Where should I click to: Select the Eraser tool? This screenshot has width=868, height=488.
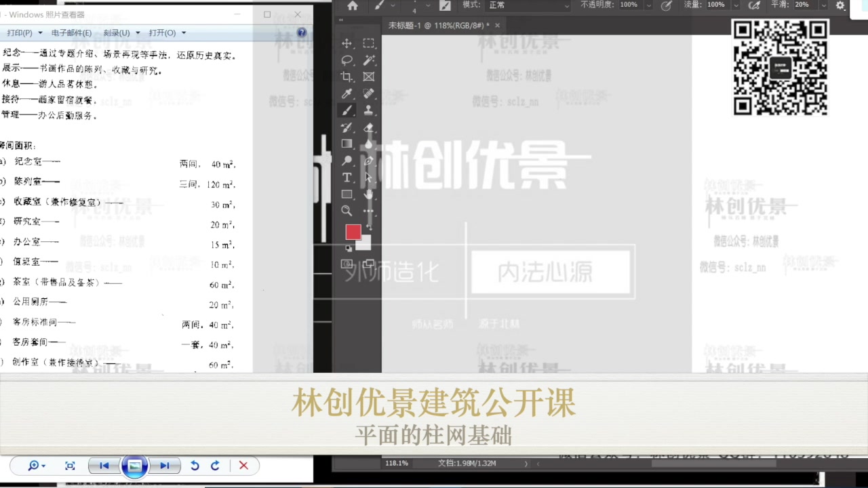[368, 127]
